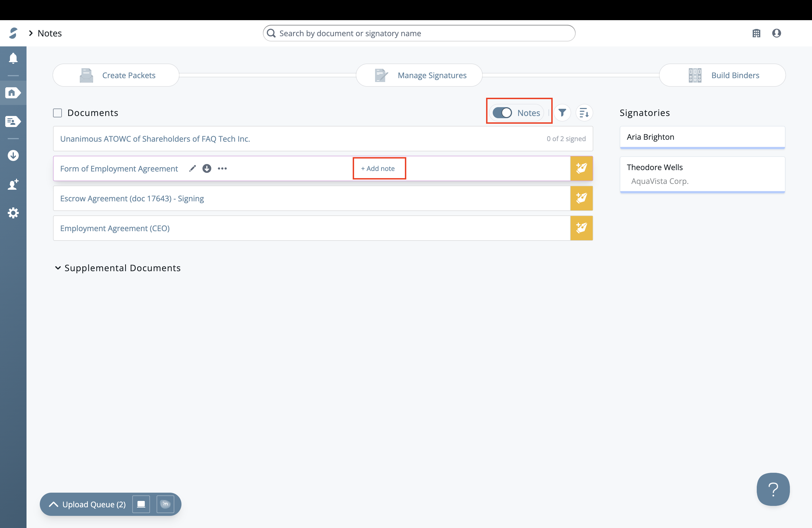Click the + Add note link
Viewport: 812px width, 528px height.
tap(378, 168)
